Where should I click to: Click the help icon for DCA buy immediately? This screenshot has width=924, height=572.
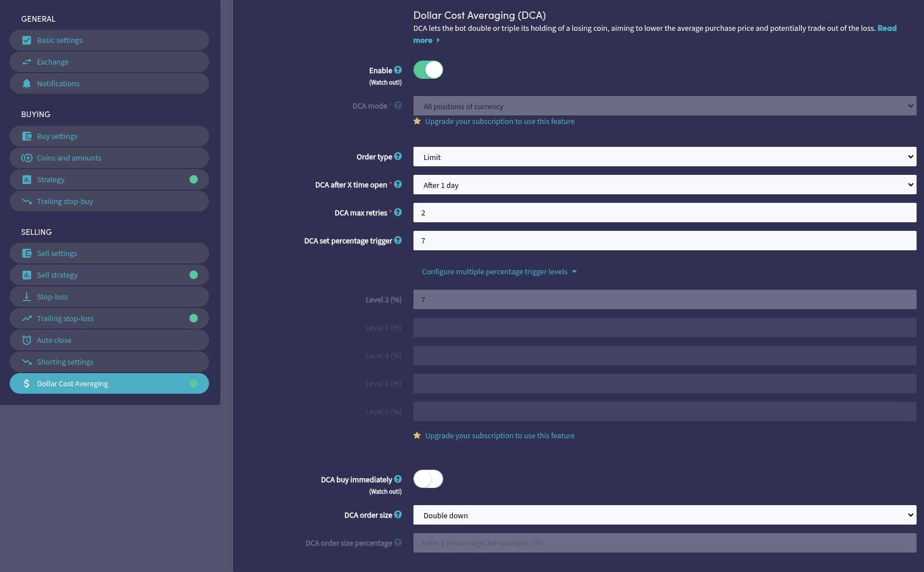pyautogui.click(x=398, y=479)
